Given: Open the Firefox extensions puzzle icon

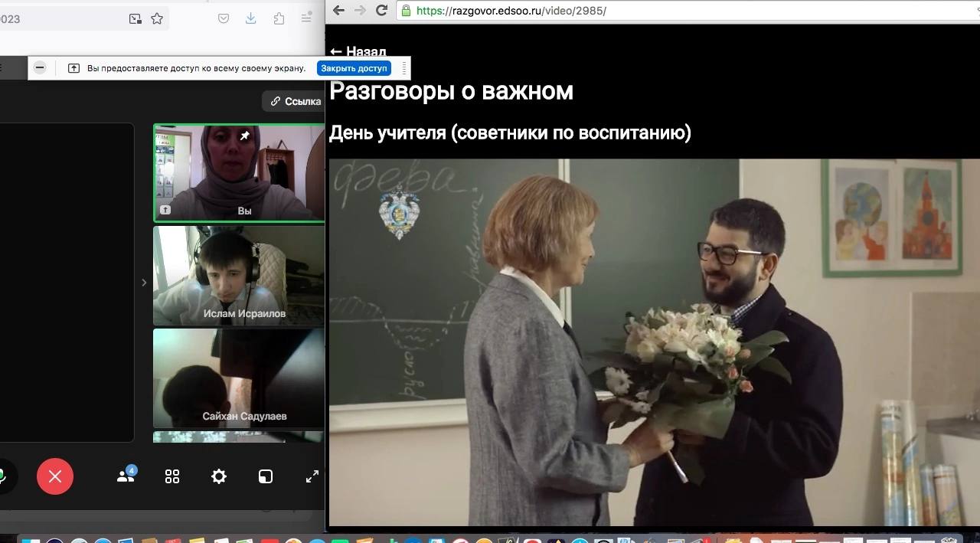Looking at the screenshot, I should click(x=279, y=19).
